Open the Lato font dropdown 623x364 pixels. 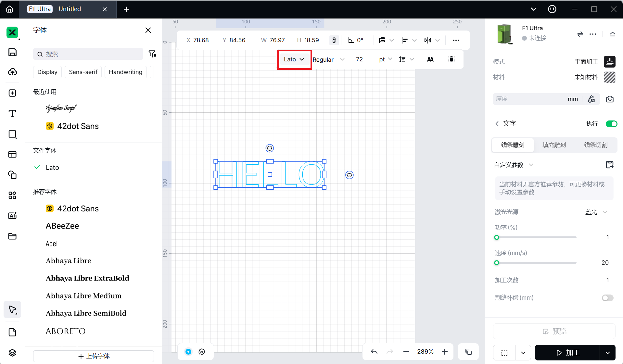[x=294, y=59]
